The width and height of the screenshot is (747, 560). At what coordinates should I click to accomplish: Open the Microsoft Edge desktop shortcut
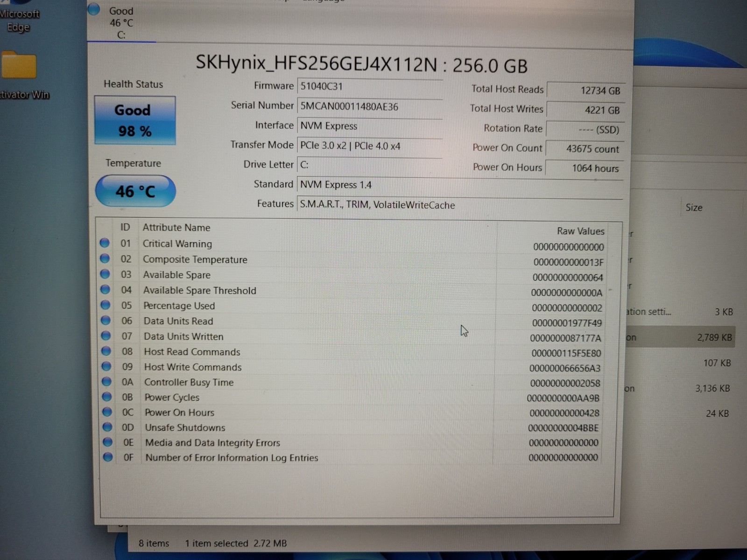(x=19, y=17)
